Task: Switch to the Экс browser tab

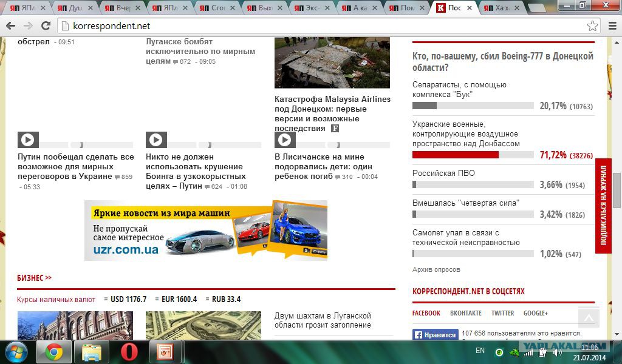Action: tap(311, 7)
